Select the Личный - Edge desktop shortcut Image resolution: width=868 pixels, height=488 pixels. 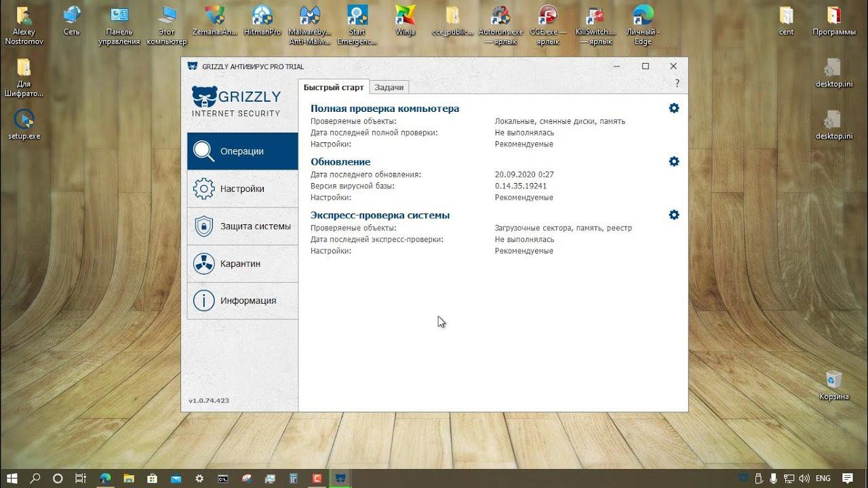click(643, 26)
